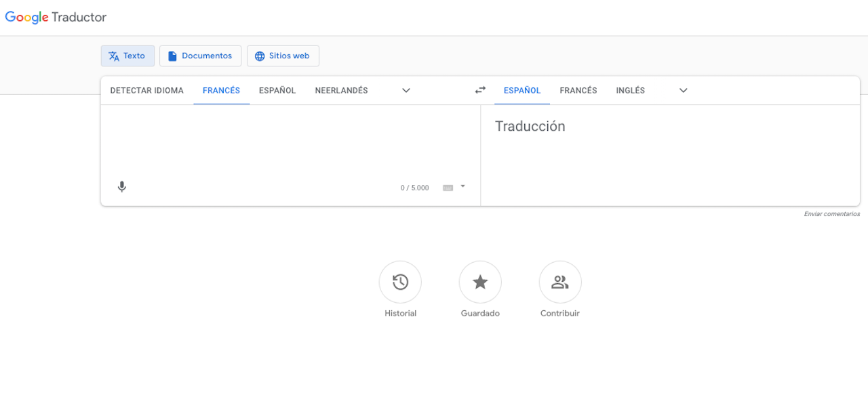Open the keyboard input tools icon
The image size is (868, 399).
point(448,188)
